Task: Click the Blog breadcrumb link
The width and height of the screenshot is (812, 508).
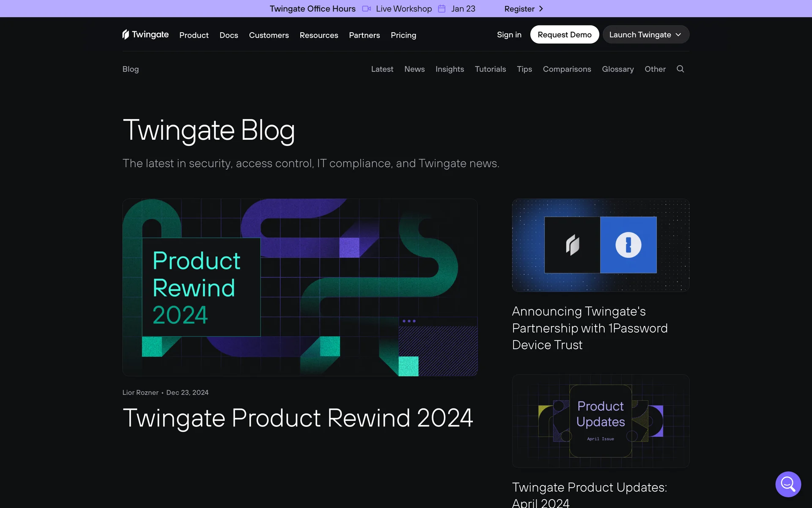Action: click(x=130, y=69)
